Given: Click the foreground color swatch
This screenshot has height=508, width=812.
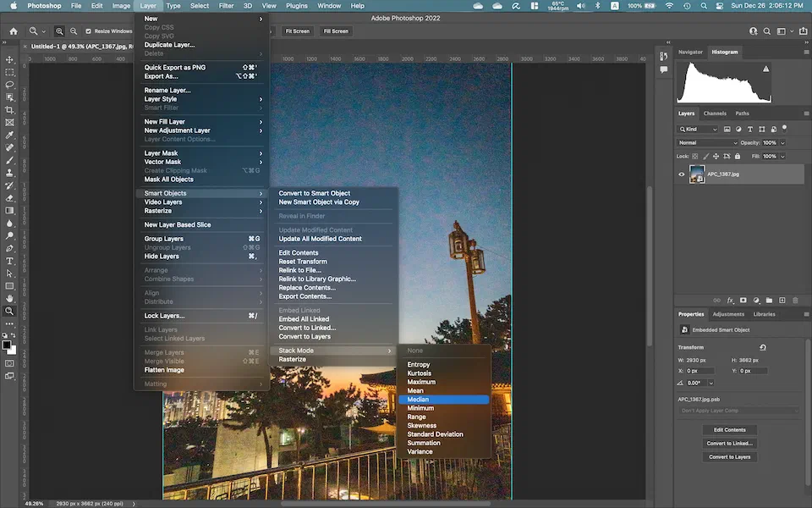Looking at the screenshot, I should pos(7,344).
